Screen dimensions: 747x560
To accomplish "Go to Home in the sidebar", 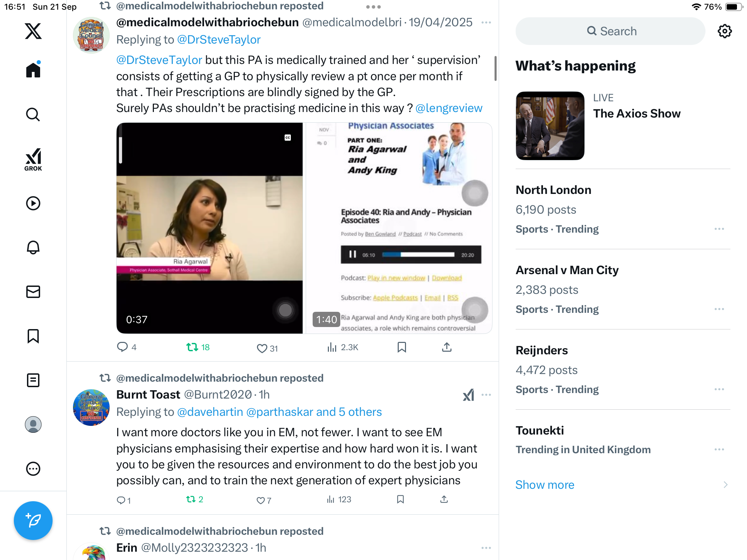I will (x=33, y=70).
